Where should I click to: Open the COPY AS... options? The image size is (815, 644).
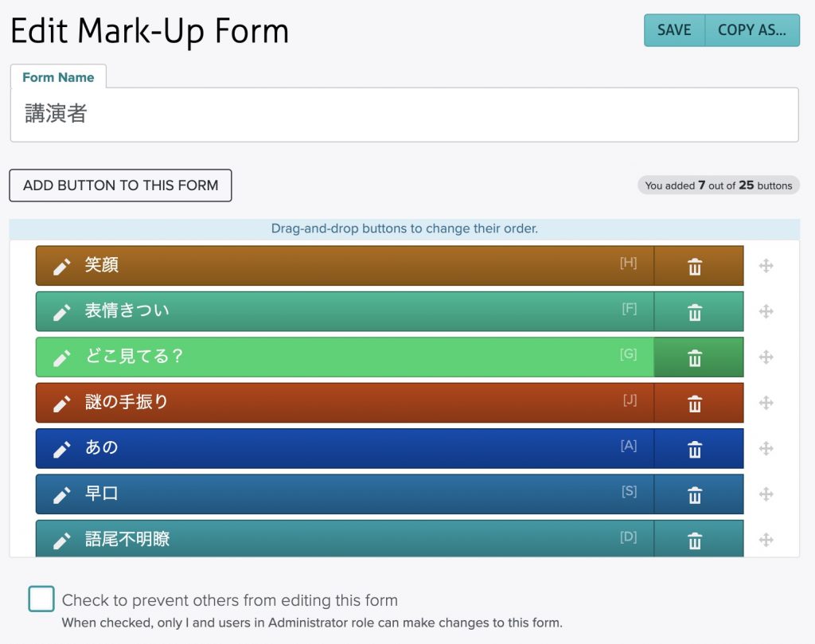(751, 30)
